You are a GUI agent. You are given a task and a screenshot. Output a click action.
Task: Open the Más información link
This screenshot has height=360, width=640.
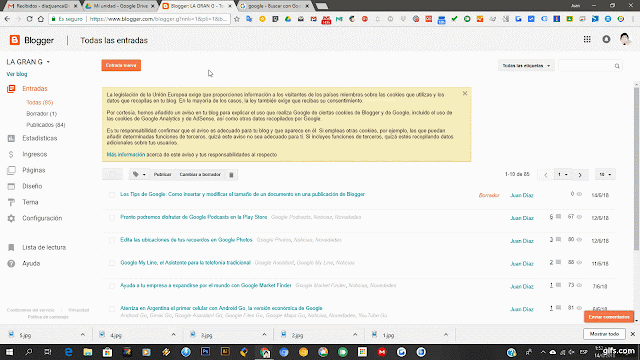point(126,155)
